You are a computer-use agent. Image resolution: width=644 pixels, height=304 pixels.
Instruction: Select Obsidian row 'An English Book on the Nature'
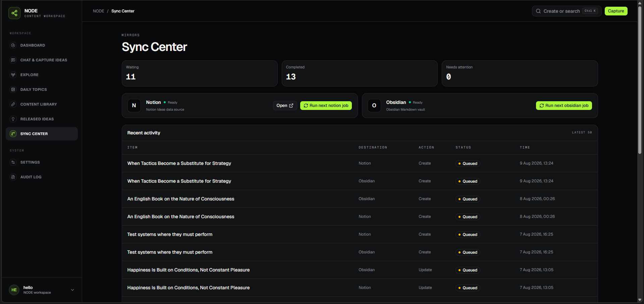pyautogui.click(x=360, y=199)
